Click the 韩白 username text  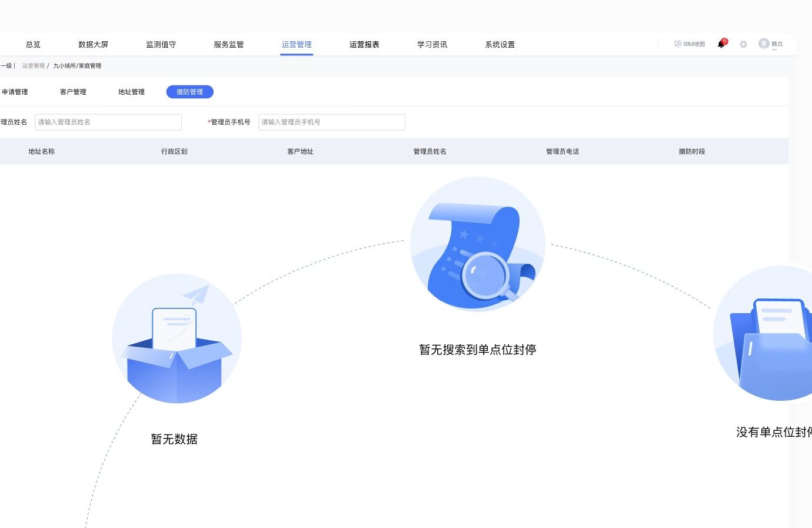tap(777, 44)
